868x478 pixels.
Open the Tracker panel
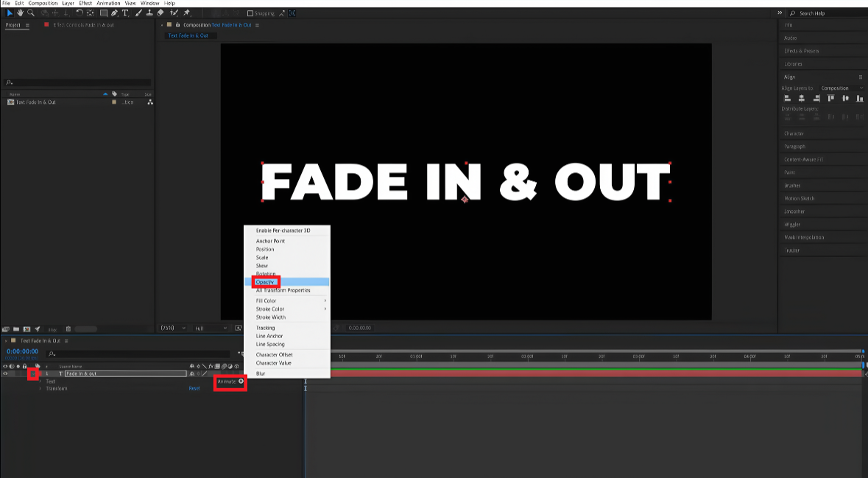click(791, 250)
